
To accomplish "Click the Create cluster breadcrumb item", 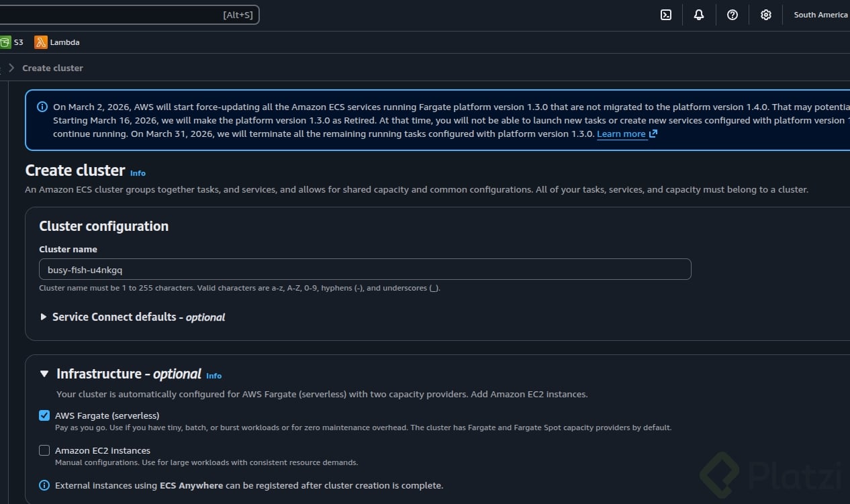I will (x=52, y=68).
